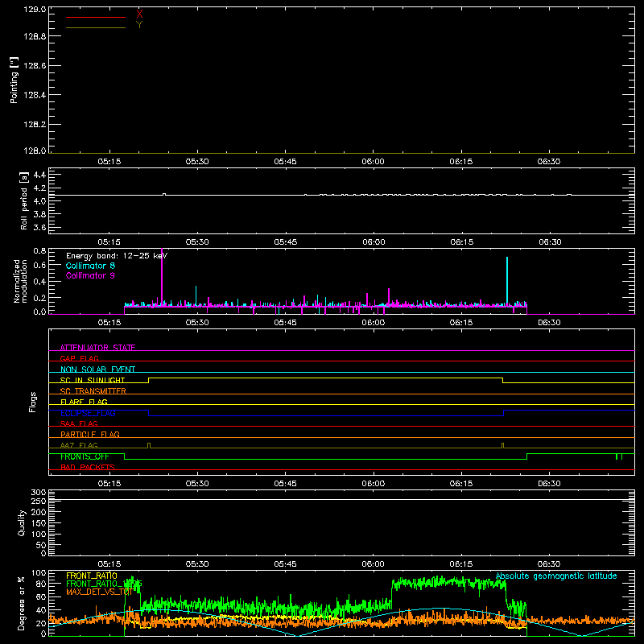Click the red X legend line in Pointing plot
This screenshot has height=644, width=644.
[96, 17]
